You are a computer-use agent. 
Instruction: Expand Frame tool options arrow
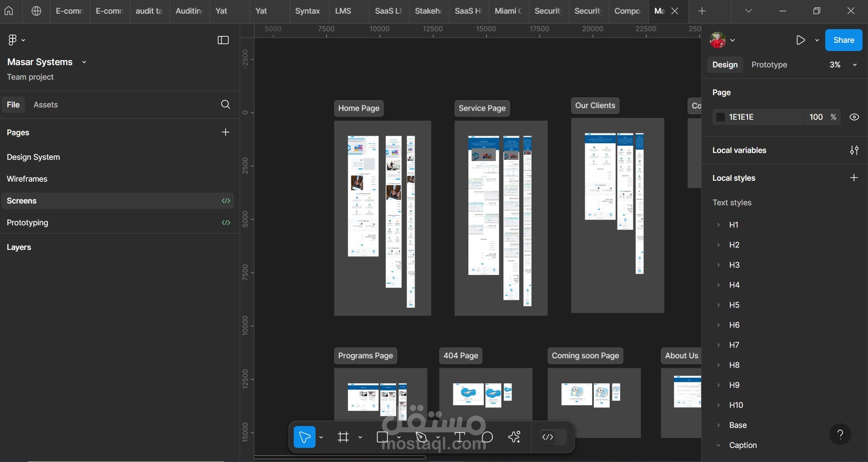coord(360,437)
